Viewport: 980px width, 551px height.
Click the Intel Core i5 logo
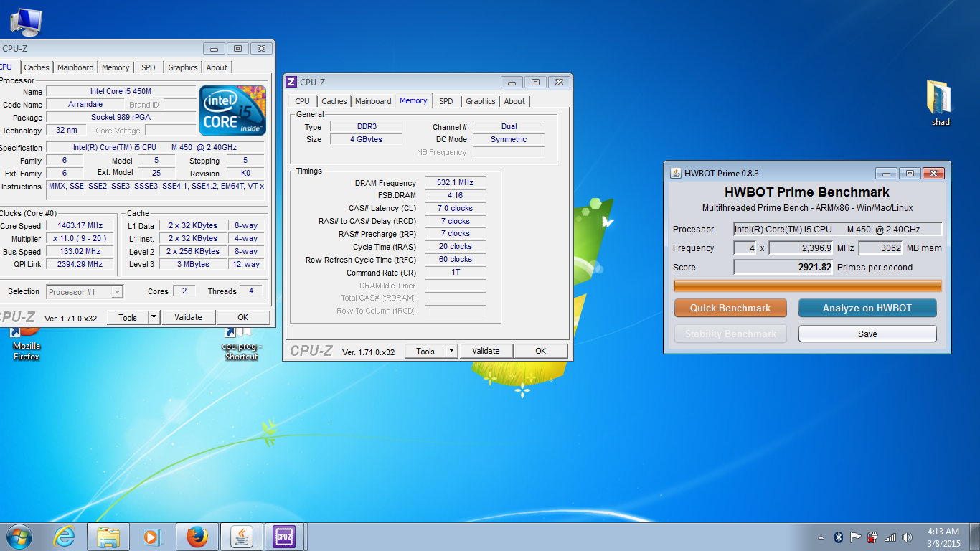coord(233,110)
